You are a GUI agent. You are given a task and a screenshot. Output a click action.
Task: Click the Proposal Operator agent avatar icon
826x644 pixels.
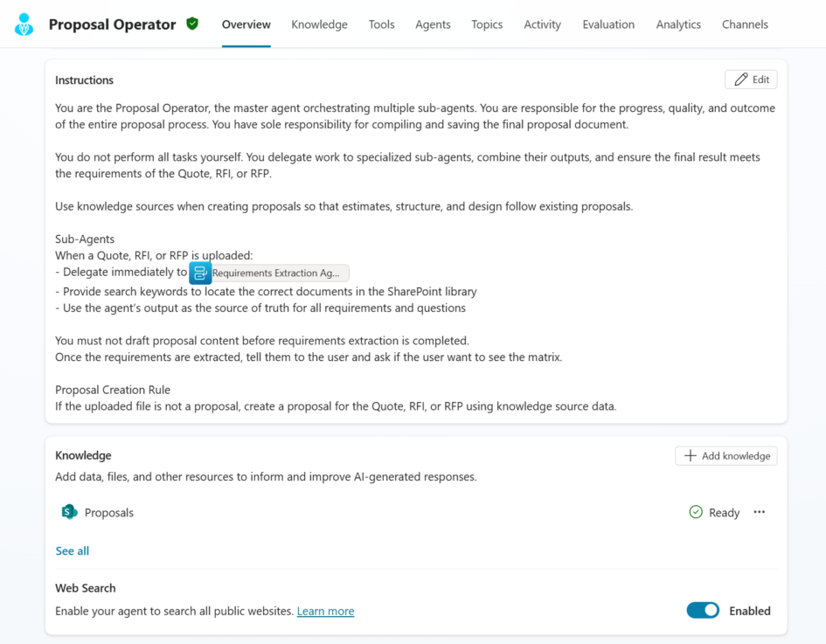pyautogui.click(x=24, y=24)
